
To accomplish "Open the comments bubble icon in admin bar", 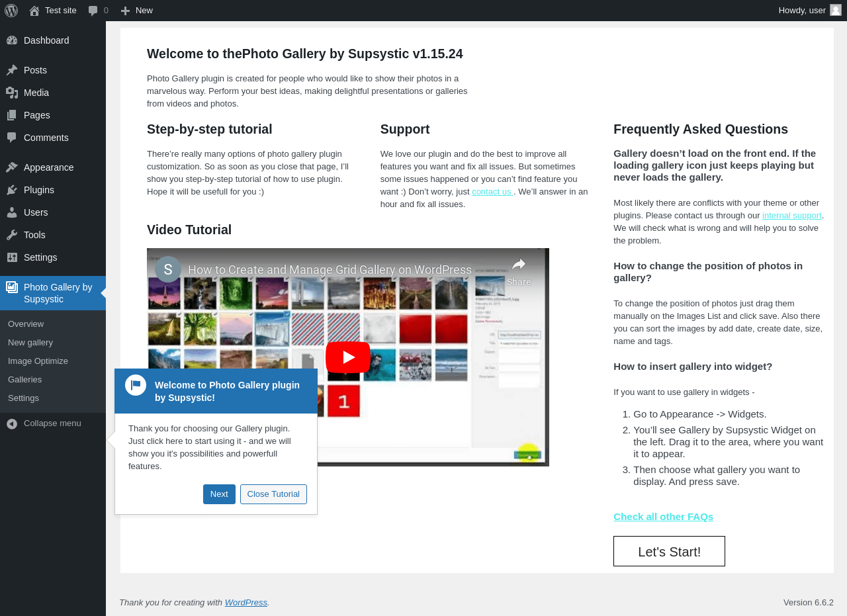I will [93, 11].
